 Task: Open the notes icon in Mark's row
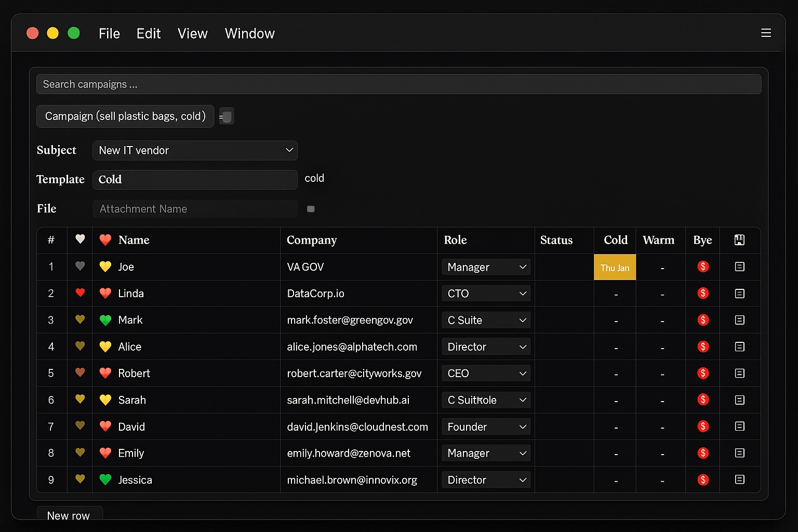tap(740, 320)
